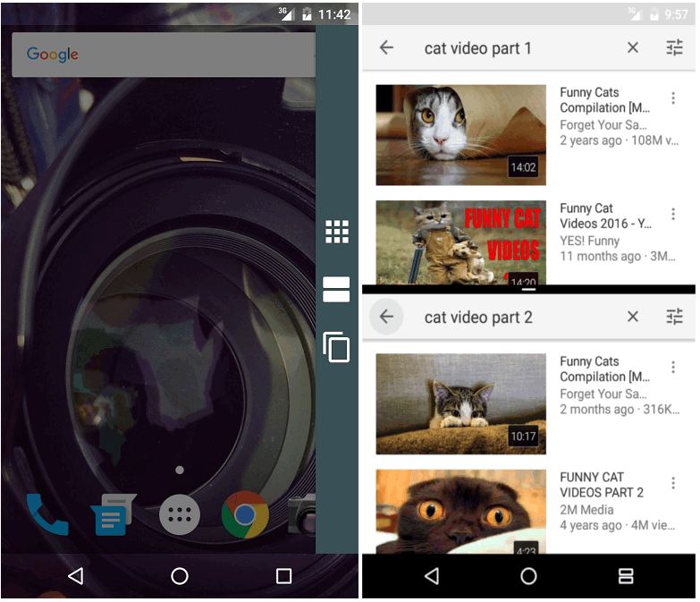Tap the 'Funny Cat Videos 2016' title
Viewport: 700px width, 602px height.
coord(605,216)
